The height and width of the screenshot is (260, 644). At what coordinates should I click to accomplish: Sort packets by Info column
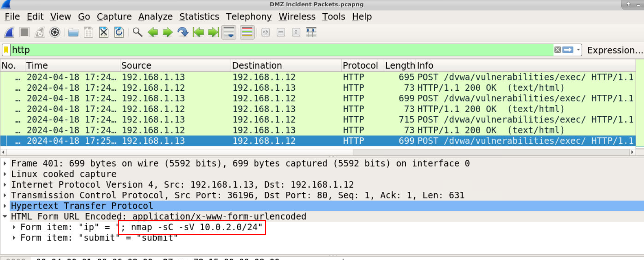[526, 66]
